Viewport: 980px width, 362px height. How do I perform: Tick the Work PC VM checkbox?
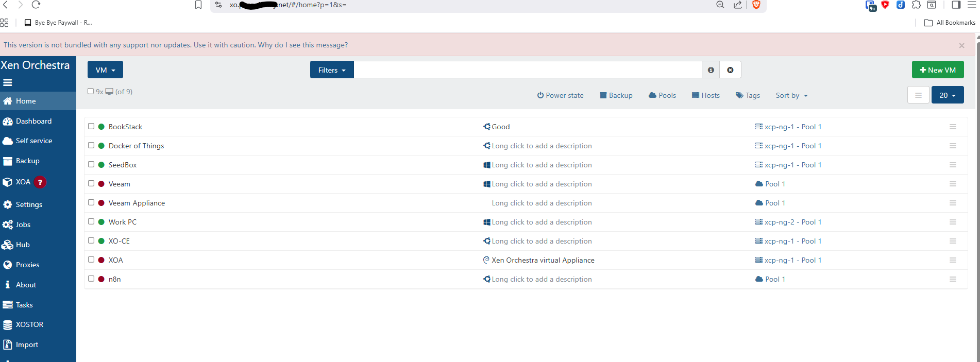point(91,221)
